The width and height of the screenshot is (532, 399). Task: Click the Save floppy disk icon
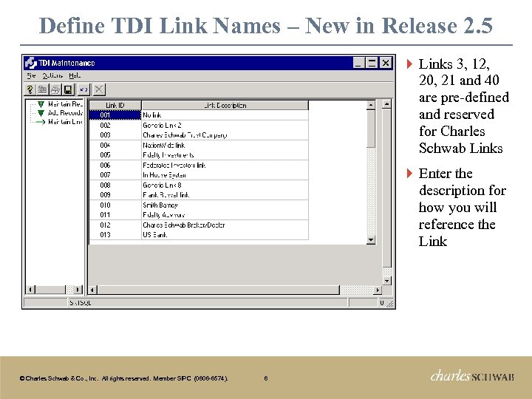point(68,89)
